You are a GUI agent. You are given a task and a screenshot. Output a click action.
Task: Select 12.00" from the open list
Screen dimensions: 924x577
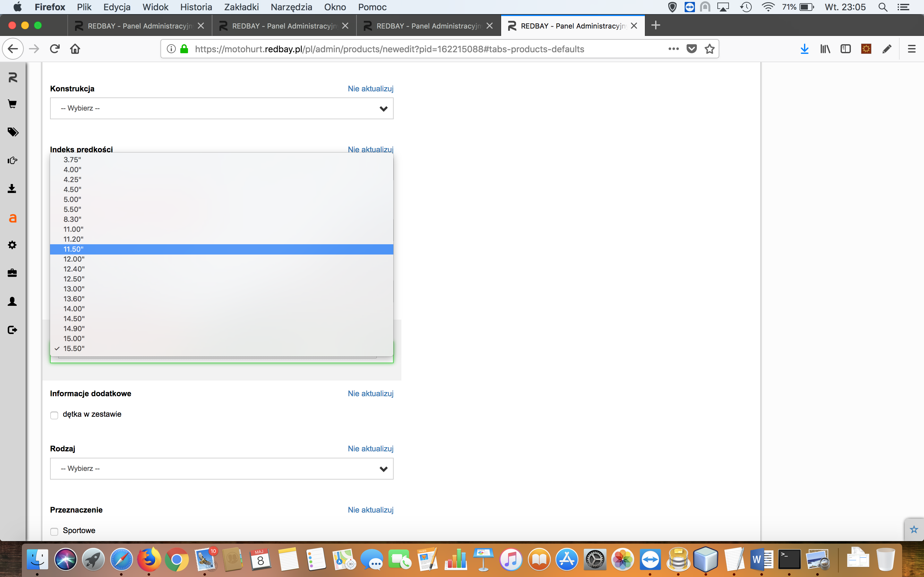point(74,259)
